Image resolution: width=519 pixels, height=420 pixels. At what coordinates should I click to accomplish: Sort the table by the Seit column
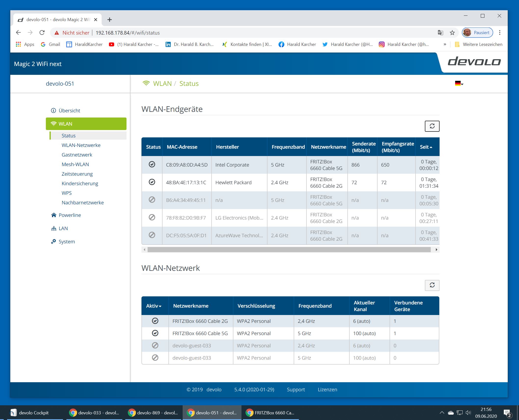coord(426,147)
